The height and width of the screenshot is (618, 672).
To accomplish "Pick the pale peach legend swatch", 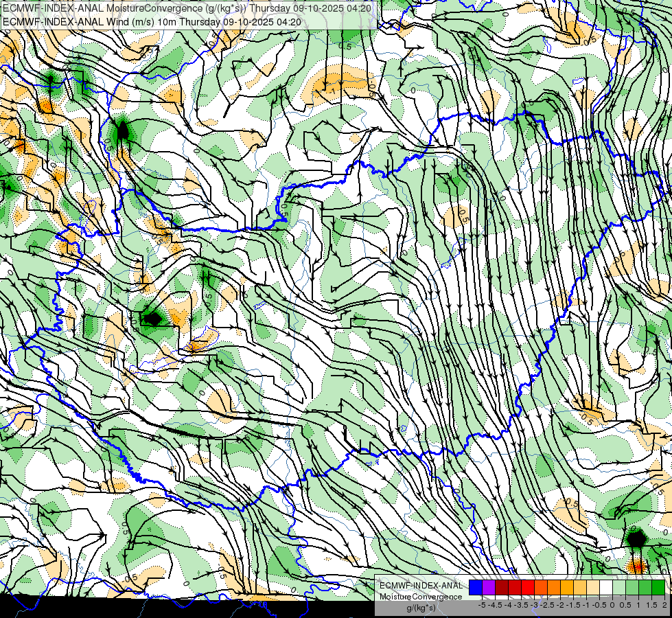I will [593, 588].
